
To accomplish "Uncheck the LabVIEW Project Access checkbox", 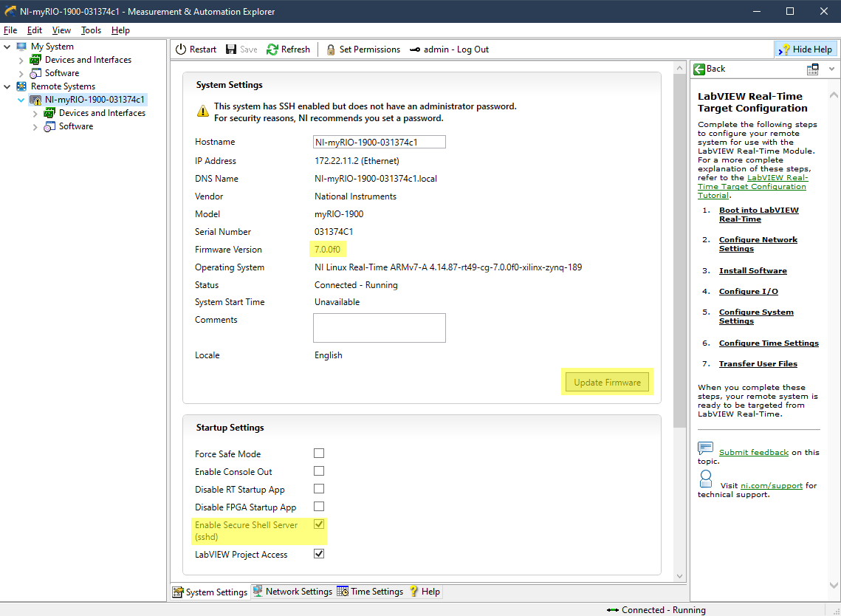I will 319,553.
